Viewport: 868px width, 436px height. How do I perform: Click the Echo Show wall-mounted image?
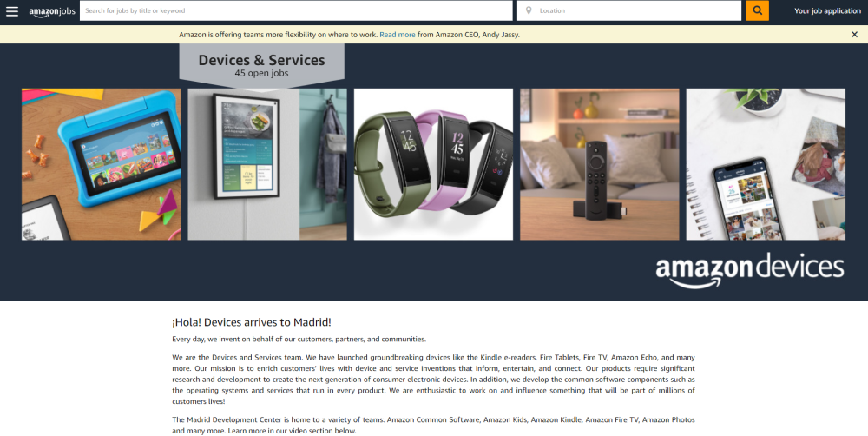point(267,164)
